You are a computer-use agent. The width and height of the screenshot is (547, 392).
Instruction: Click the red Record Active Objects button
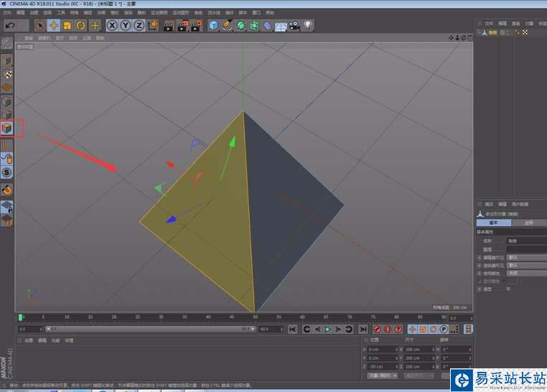tap(377, 330)
